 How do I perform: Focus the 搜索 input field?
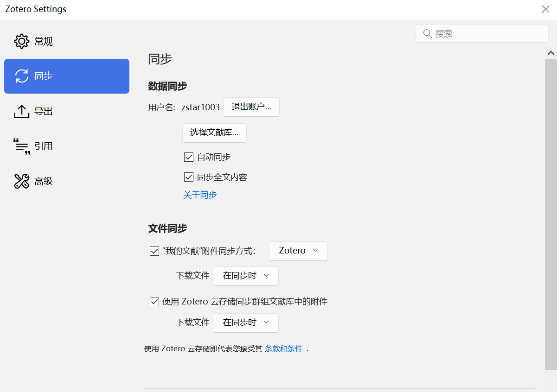[x=482, y=33]
